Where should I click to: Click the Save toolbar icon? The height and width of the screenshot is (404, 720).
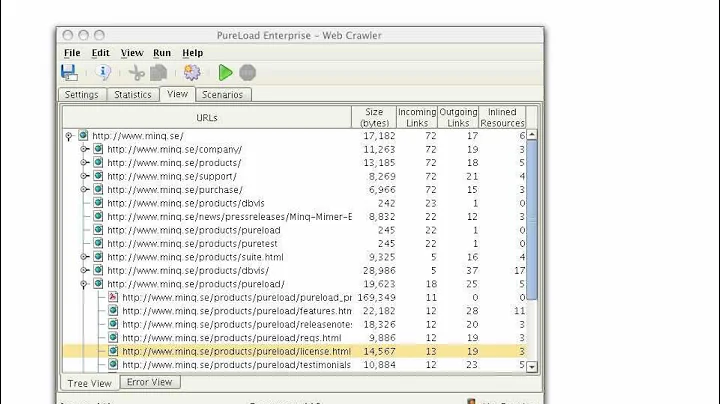click(69, 73)
